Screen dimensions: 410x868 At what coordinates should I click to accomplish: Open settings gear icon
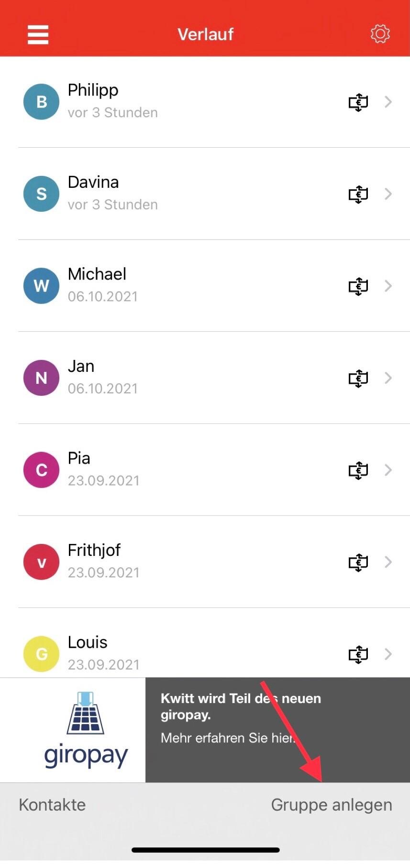(380, 34)
